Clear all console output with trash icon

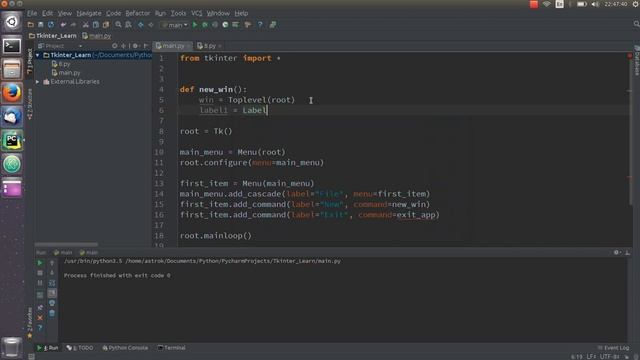[52, 313]
